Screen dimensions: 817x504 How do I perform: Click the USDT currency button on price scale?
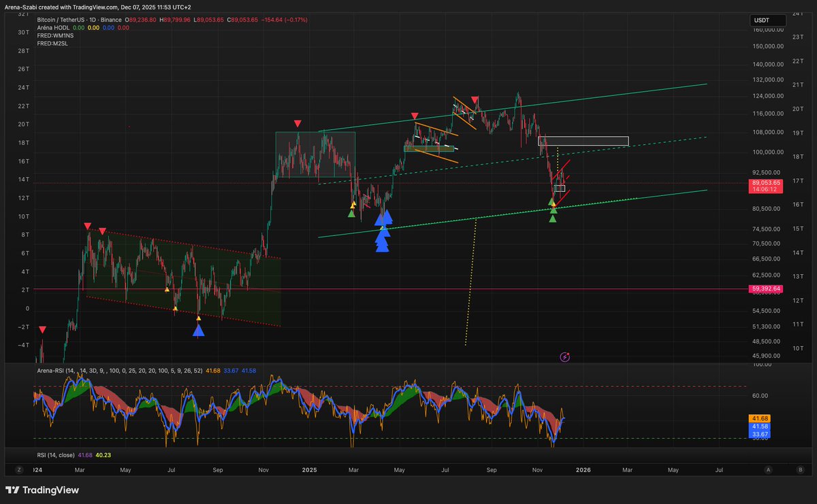(767, 20)
